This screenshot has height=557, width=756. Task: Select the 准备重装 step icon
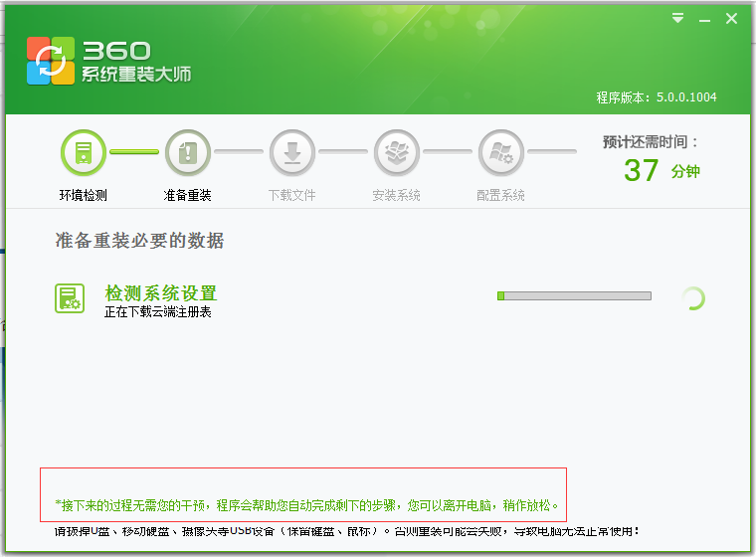click(188, 152)
